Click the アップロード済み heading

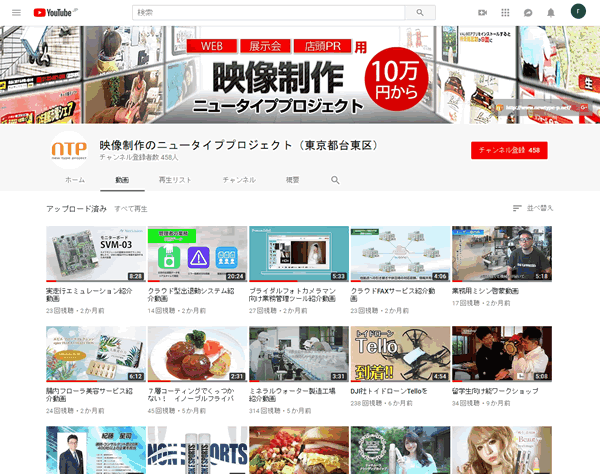(77, 209)
